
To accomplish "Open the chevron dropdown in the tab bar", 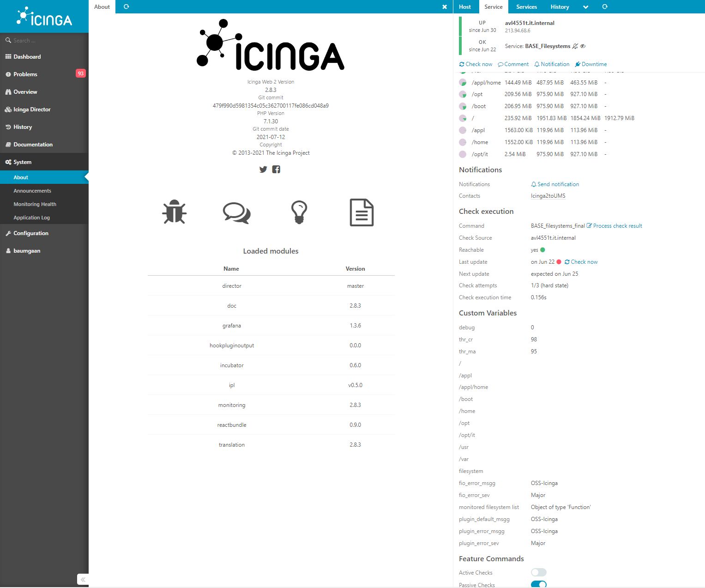I will point(585,6).
